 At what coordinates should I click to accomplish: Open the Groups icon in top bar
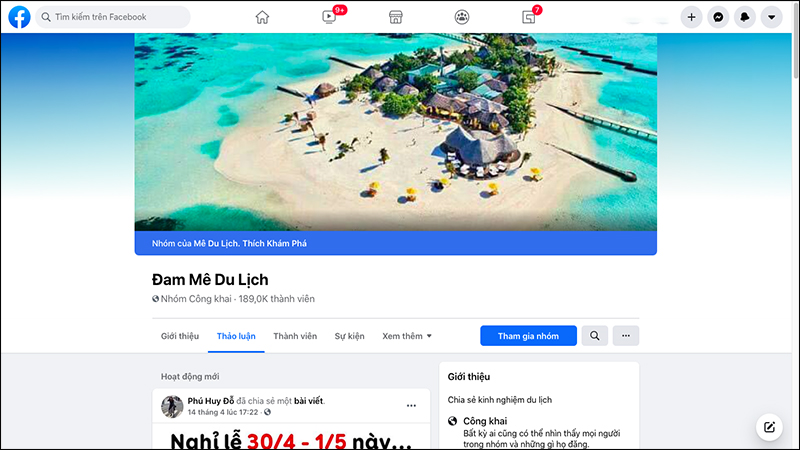point(462,17)
